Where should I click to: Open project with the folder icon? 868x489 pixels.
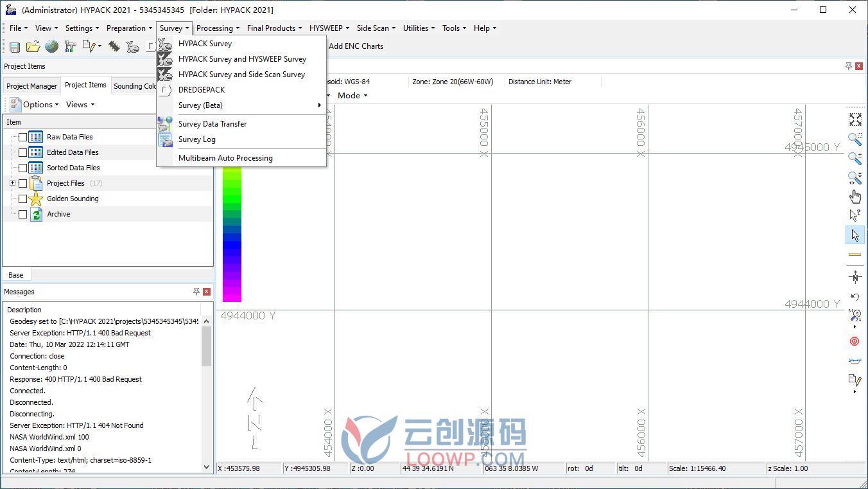tap(33, 46)
